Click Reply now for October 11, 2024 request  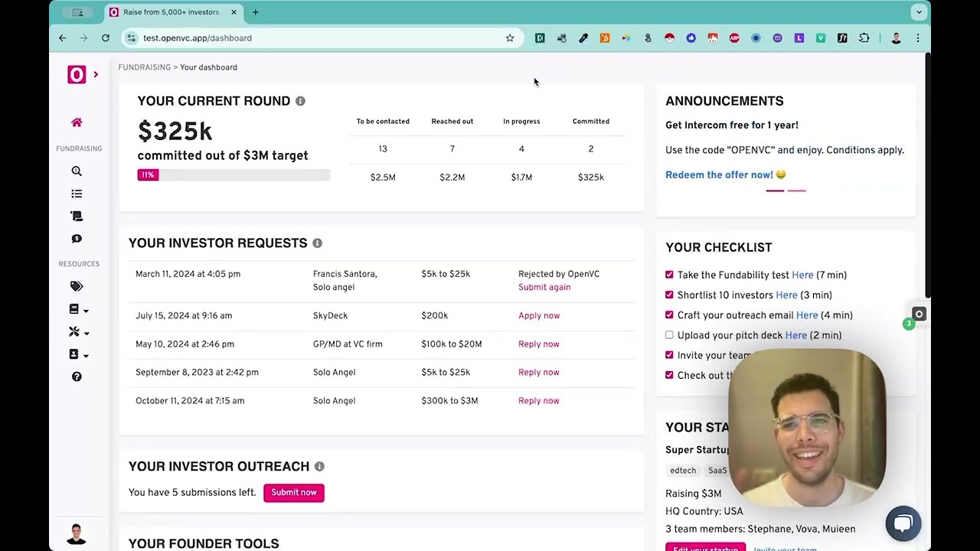[x=539, y=401]
